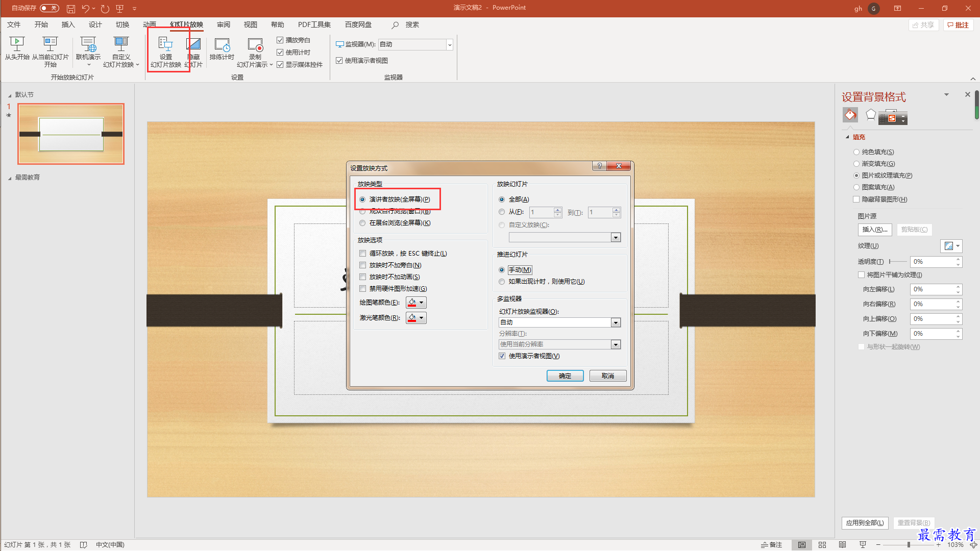Start slideshow from current slide
The image size is (980, 551).
click(x=50, y=52)
